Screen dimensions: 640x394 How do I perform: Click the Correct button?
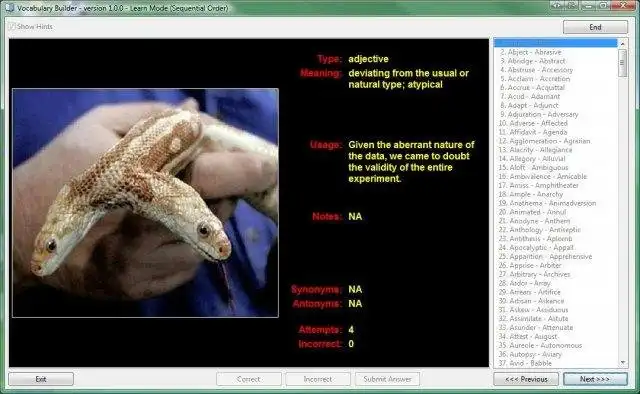pos(249,379)
